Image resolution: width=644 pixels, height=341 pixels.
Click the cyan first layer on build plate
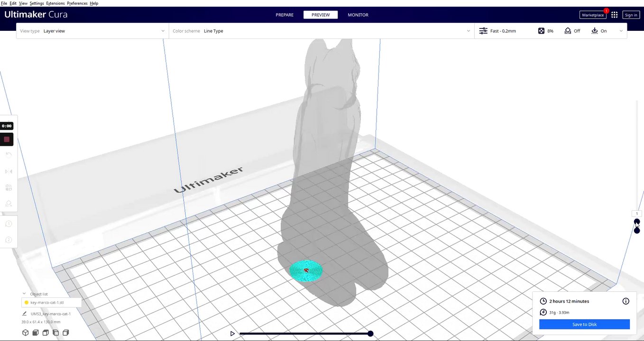click(306, 271)
